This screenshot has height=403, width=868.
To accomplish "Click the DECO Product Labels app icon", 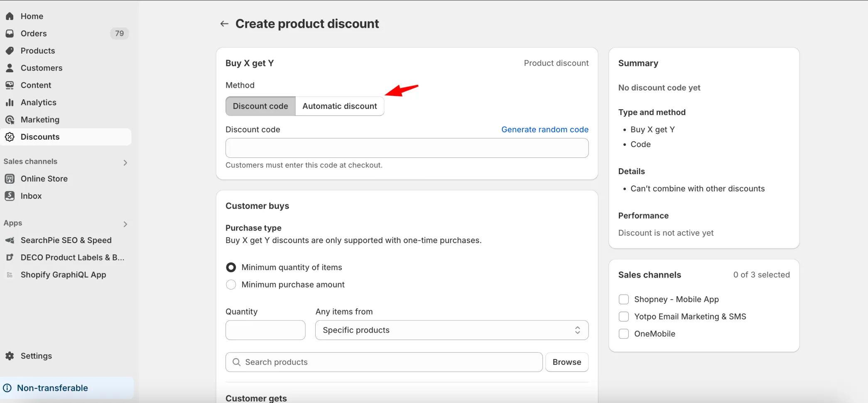I will pyautogui.click(x=10, y=258).
